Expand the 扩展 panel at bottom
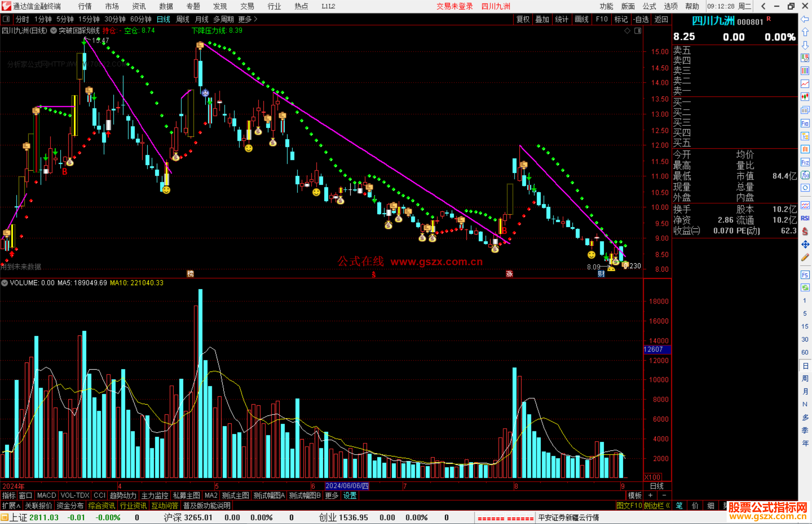 [x=11, y=506]
